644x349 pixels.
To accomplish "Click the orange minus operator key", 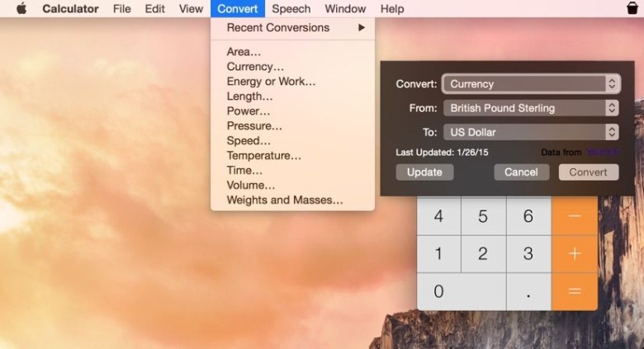I will pyautogui.click(x=575, y=216).
